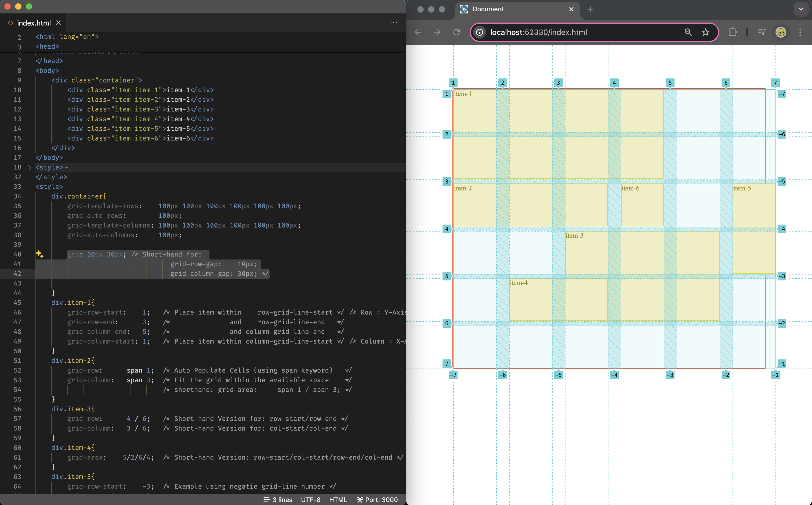This screenshot has height=505, width=812.
Task: Click the item-2 grid cell in the page
Action: point(530,205)
